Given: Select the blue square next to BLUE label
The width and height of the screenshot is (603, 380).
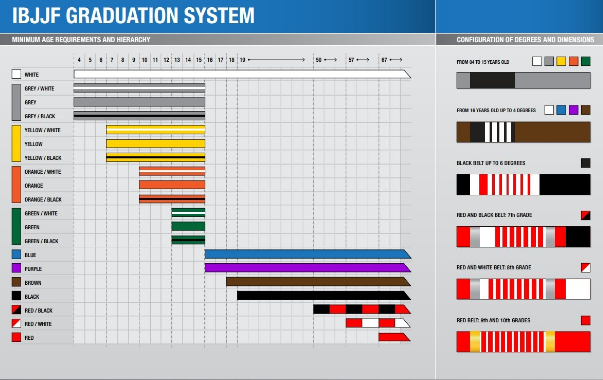Looking at the screenshot, I should 16,254.
